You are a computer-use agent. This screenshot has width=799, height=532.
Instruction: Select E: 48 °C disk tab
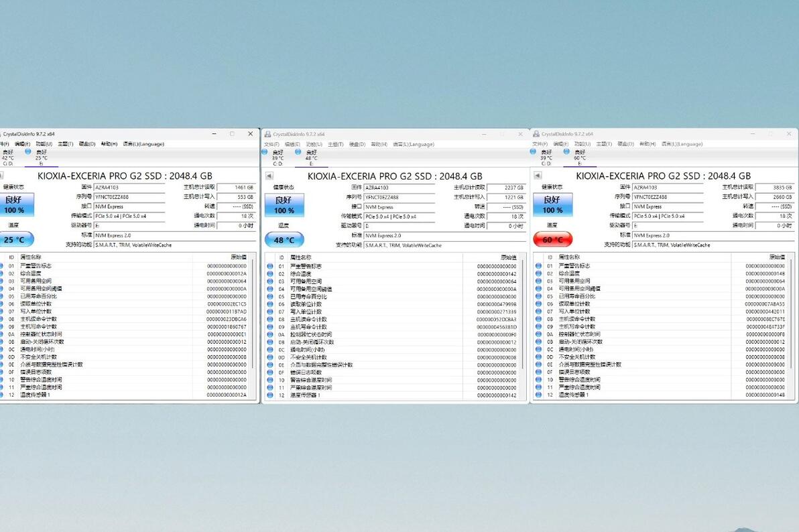click(311, 158)
